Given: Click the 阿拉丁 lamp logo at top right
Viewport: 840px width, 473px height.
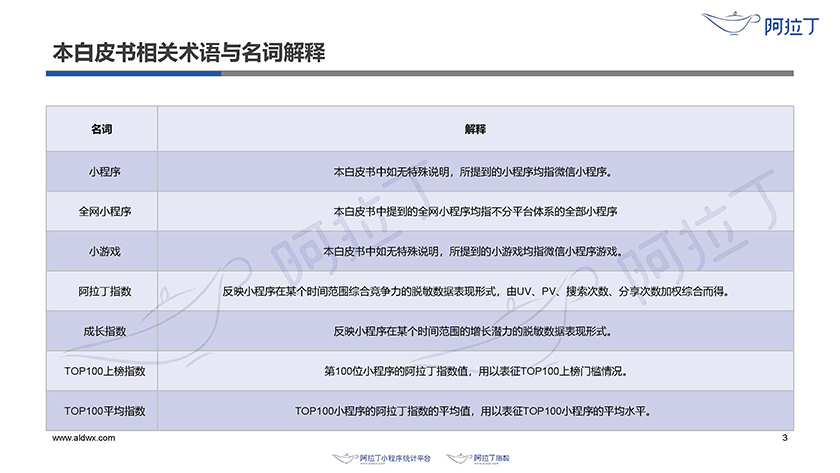Looking at the screenshot, I should coord(760,24).
